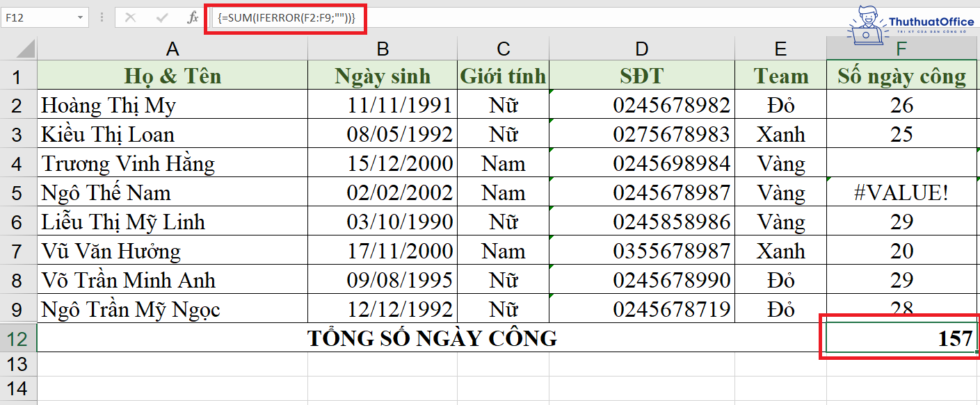Viewport: 980px width, 405px height.
Task: Select the cell containing #VALUE! error
Action: tap(901, 192)
